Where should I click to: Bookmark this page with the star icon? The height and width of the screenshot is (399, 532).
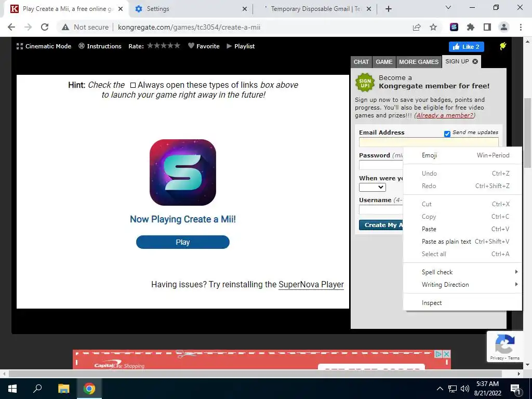click(x=433, y=27)
